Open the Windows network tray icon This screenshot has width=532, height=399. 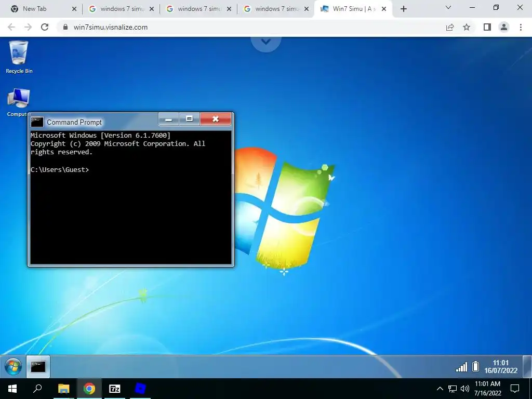pyautogui.click(x=453, y=389)
